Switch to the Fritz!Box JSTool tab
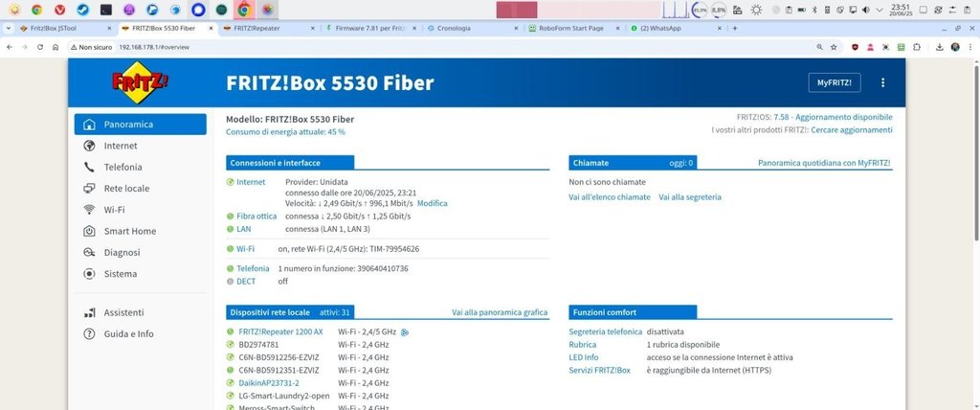 66,28
